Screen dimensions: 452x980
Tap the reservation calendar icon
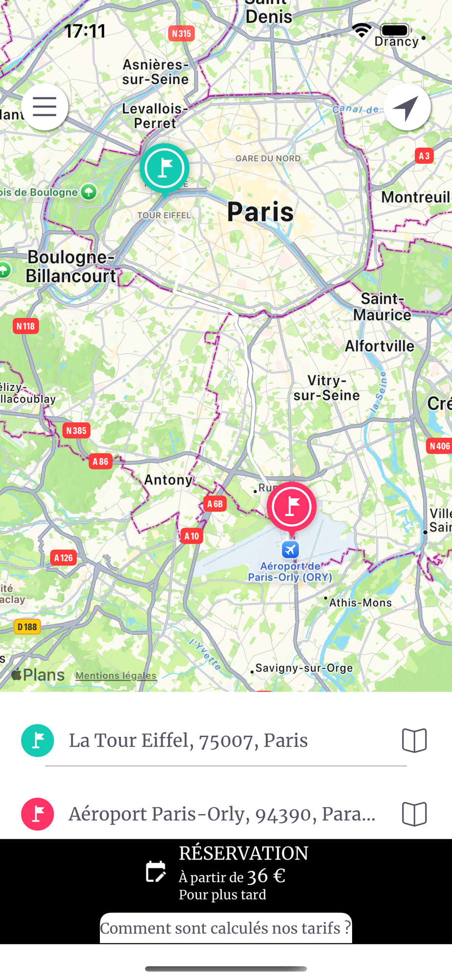(x=156, y=872)
